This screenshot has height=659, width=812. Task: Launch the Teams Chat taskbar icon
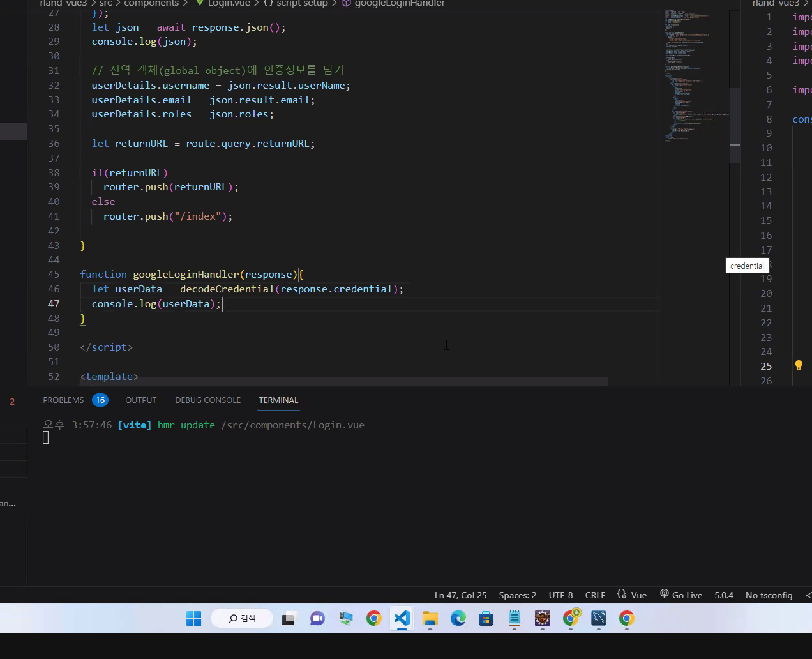[317, 618]
